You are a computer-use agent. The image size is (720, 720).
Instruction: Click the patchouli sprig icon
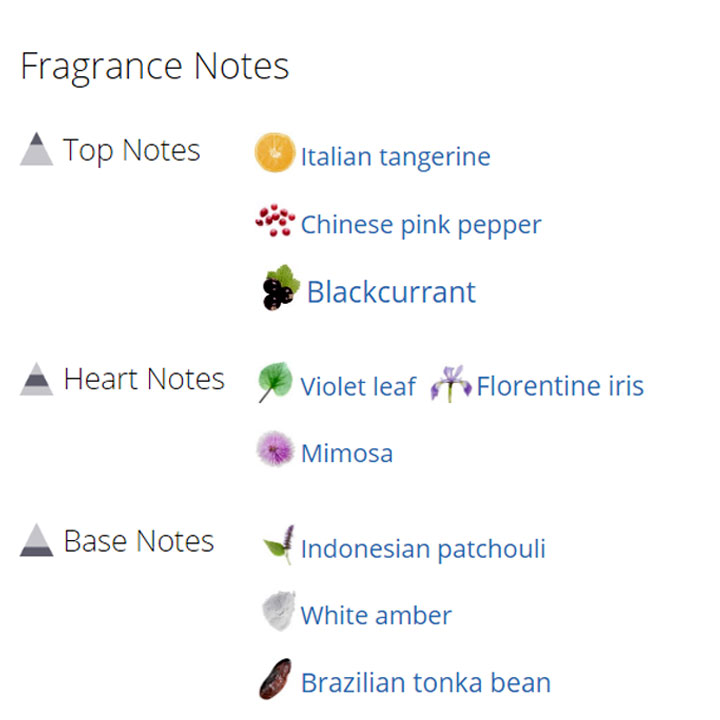[279, 545]
